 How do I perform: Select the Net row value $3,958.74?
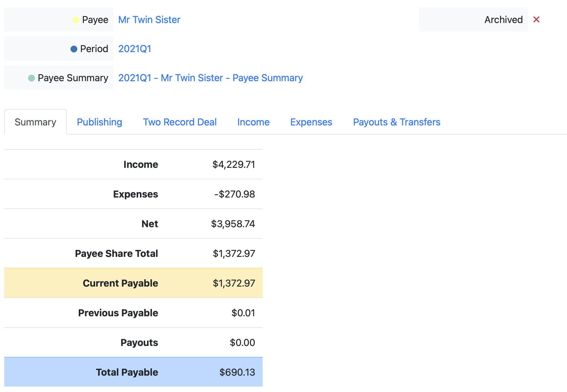233,224
